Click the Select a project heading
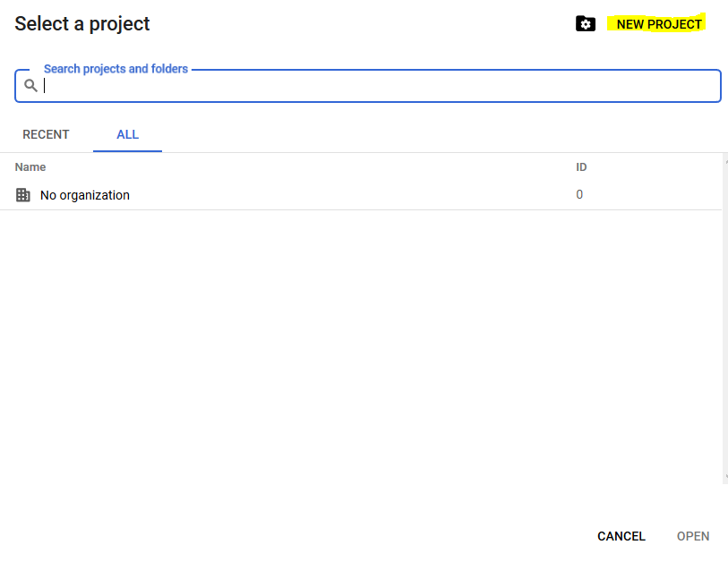Viewport: 728px width, 562px height. point(82,23)
